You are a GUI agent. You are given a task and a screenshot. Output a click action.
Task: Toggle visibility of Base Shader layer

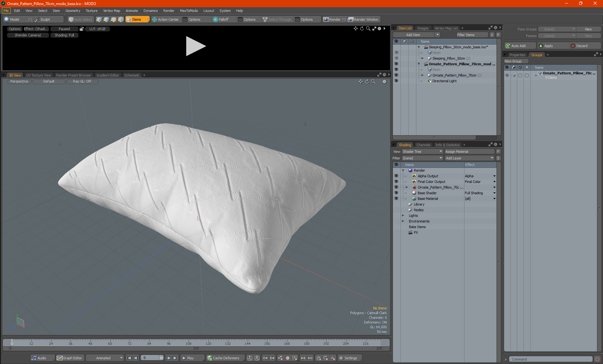pyautogui.click(x=396, y=193)
